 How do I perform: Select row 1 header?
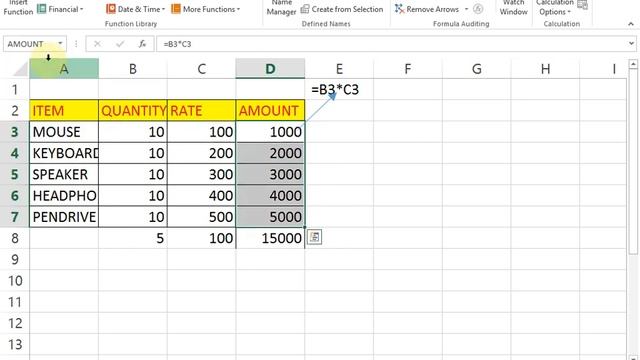point(15,89)
